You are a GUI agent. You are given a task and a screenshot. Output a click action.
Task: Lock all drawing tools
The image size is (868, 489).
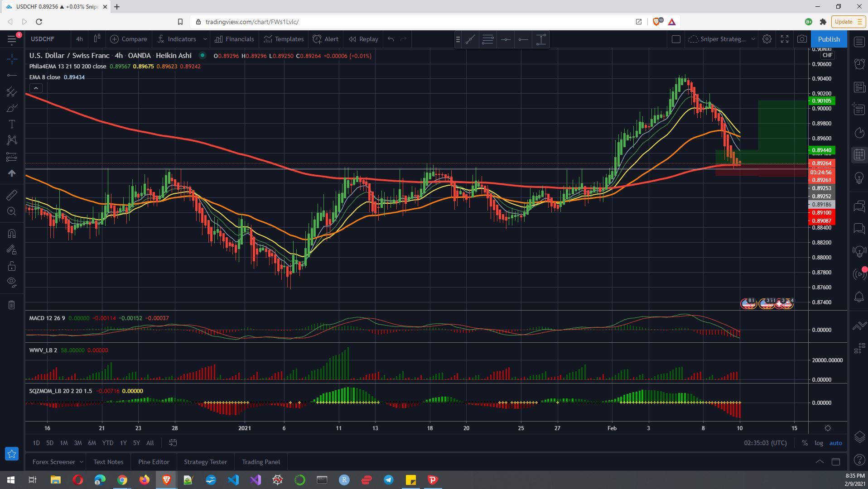coord(12,266)
